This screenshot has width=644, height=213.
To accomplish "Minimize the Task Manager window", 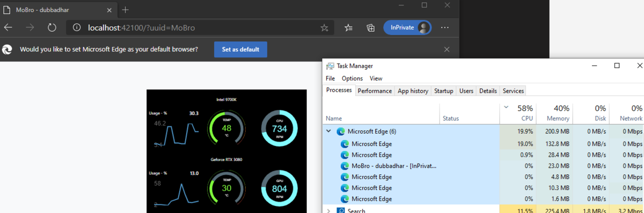I will pos(594,65).
